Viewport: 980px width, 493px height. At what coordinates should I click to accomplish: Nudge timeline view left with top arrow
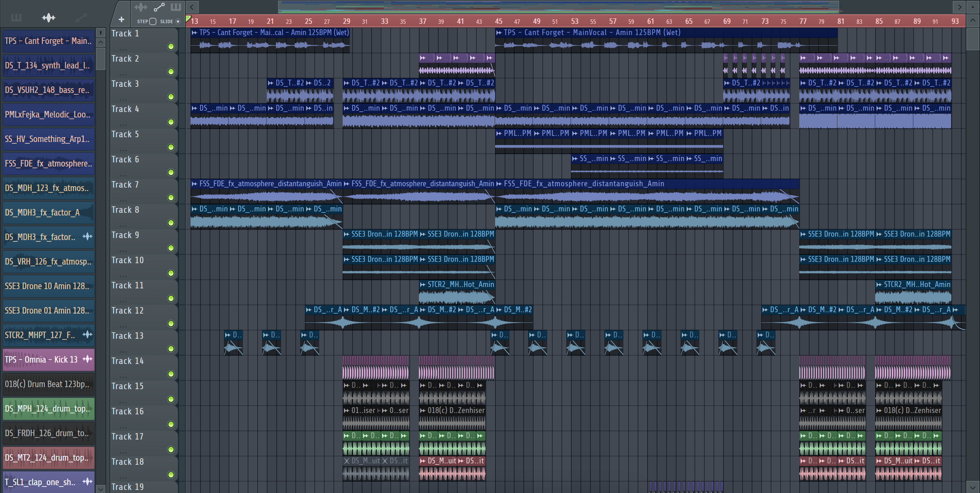192,6
